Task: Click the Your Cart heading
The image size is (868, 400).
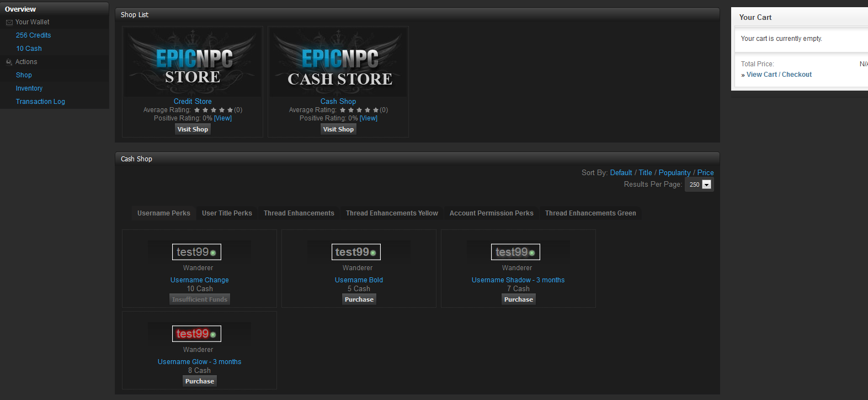Action: coord(755,18)
